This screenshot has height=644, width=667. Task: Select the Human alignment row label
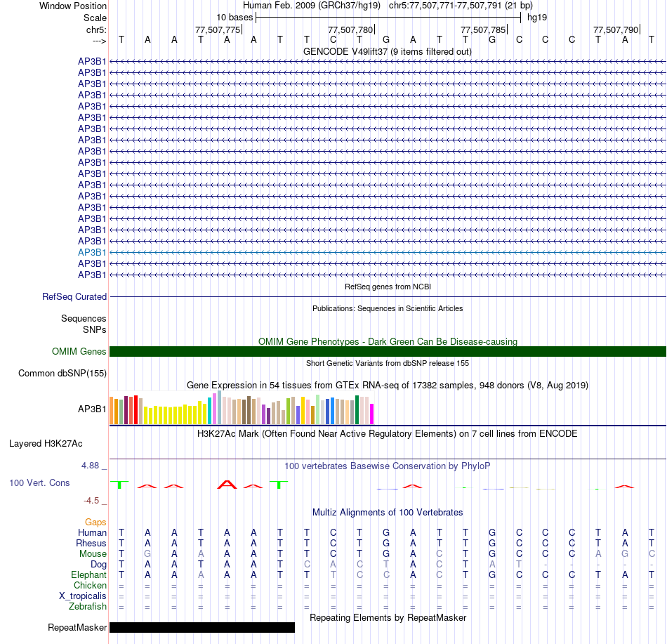[x=92, y=532]
